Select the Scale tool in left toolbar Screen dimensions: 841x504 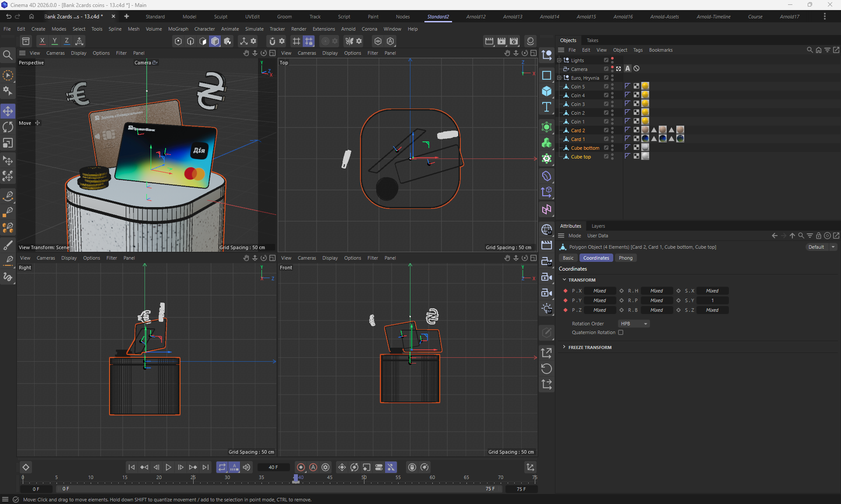(x=8, y=143)
